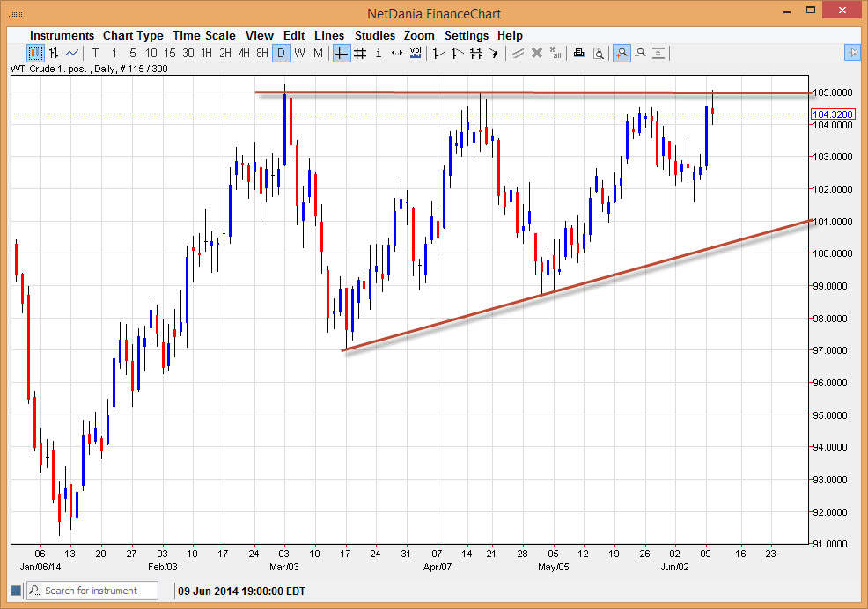Delete all drawings with the 'all' icon
868x609 pixels.
[555, 53]
